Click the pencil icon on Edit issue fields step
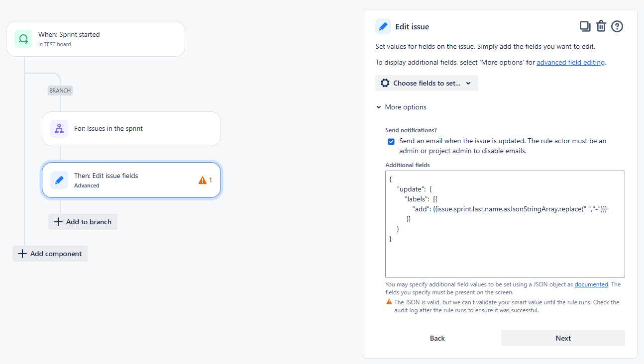The image size is (644, 364). point(59,180)
